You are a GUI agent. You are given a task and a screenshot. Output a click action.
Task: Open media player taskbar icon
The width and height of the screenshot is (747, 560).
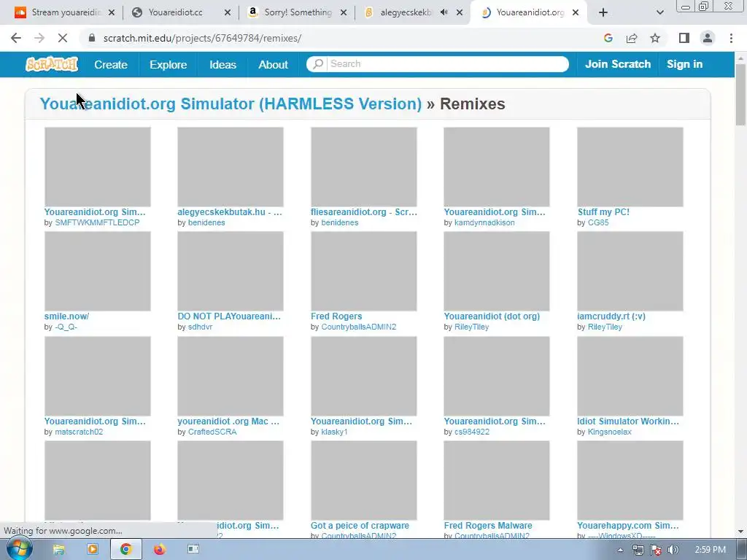(93, 550)
